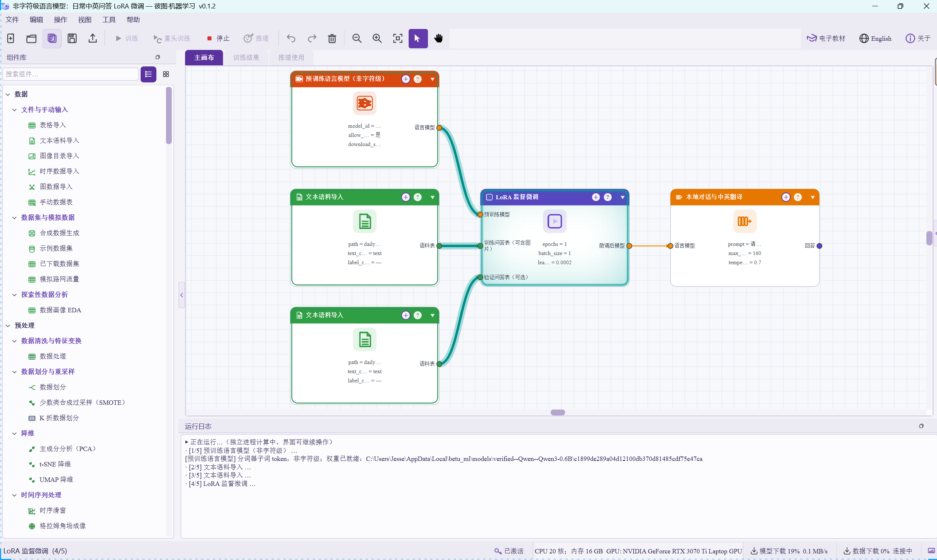937x560 pixels.
Task: Open the 关于 dialog
Action: pos(918,39)
